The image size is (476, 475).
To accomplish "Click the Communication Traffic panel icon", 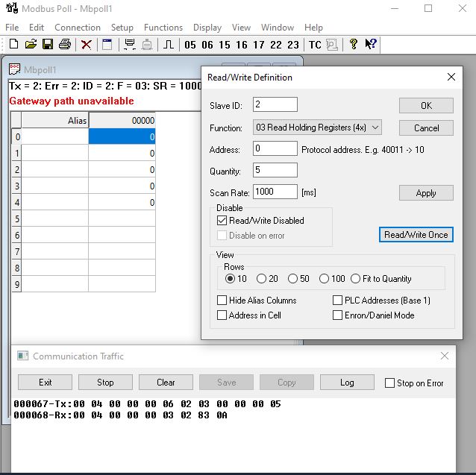I will click(23, 356).
